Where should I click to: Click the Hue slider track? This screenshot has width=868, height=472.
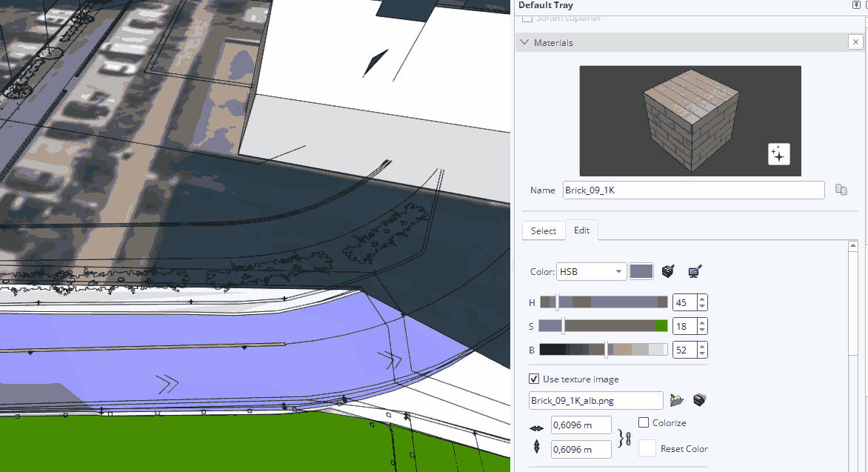pos(604,302)
